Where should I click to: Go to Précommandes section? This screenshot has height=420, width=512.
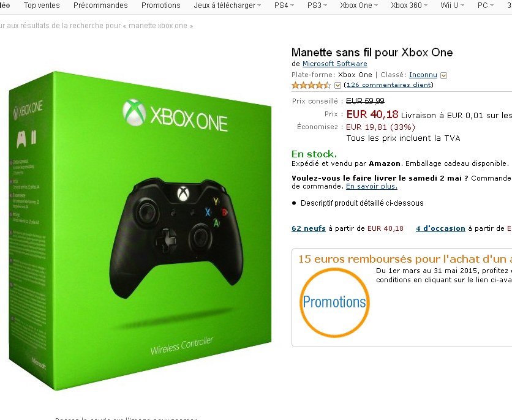100,6
